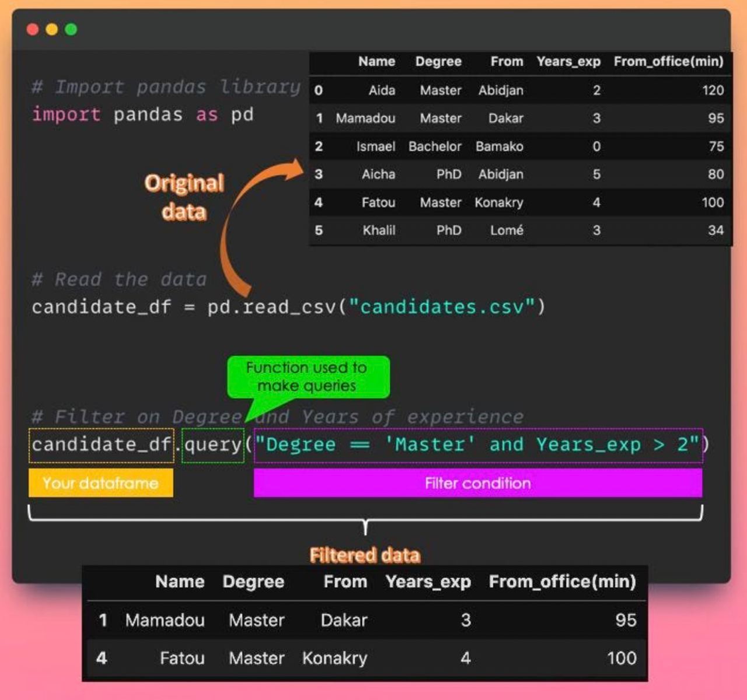Click 'Degree' column header in filtered table
747x700 pixels.
point(253,582)
